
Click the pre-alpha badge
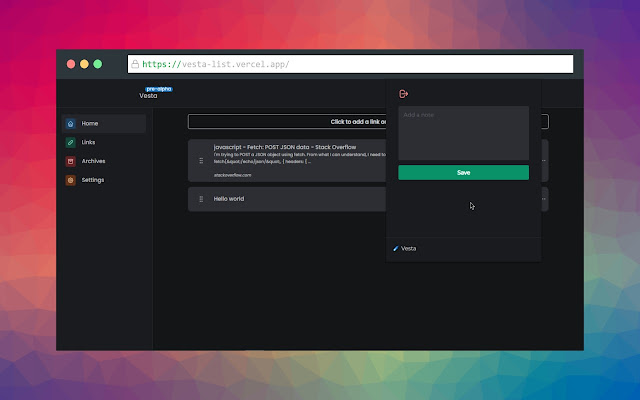(x=159, y=89)
